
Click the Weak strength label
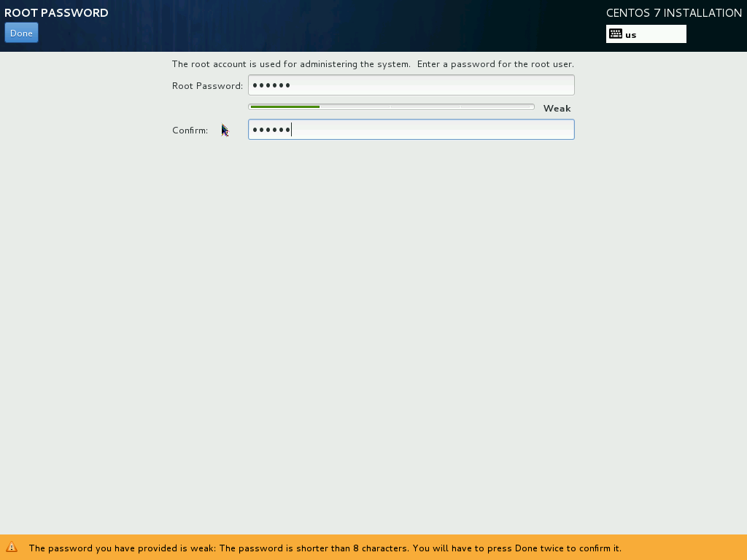pyautogui.click(x=557, y=109)
